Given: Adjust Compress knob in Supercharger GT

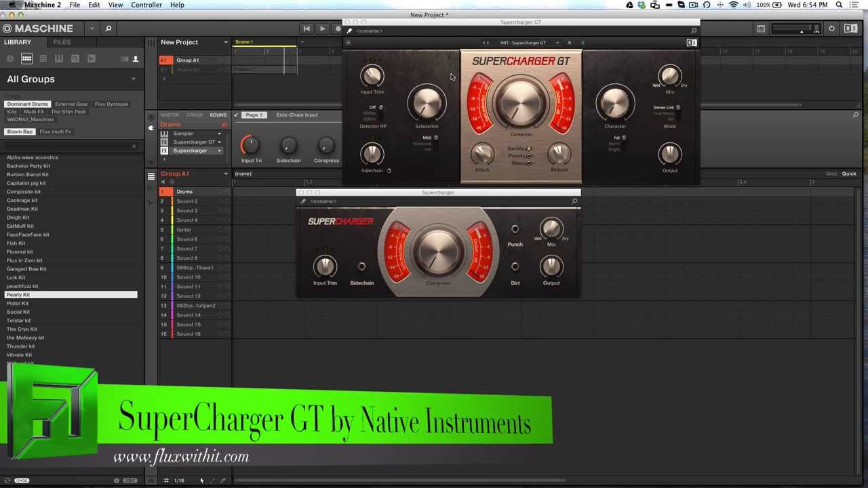Looking at the screenshot, I should click(520, 104).
